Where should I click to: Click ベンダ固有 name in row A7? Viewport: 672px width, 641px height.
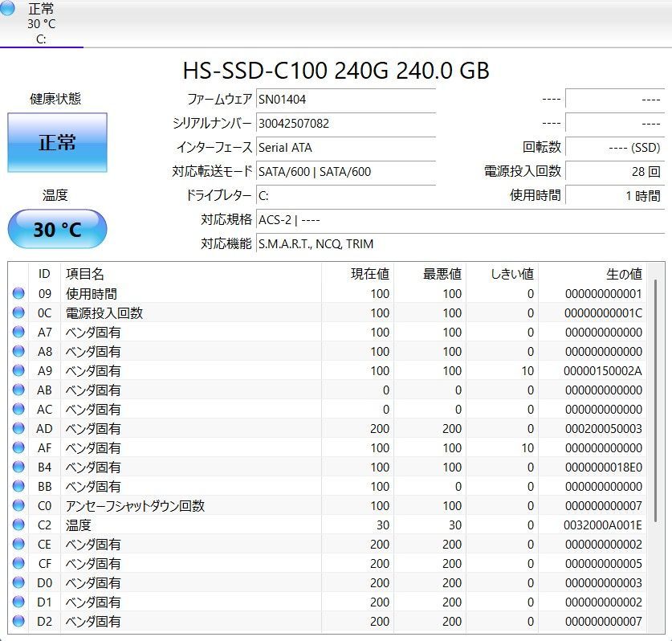[x=93, y=333]
